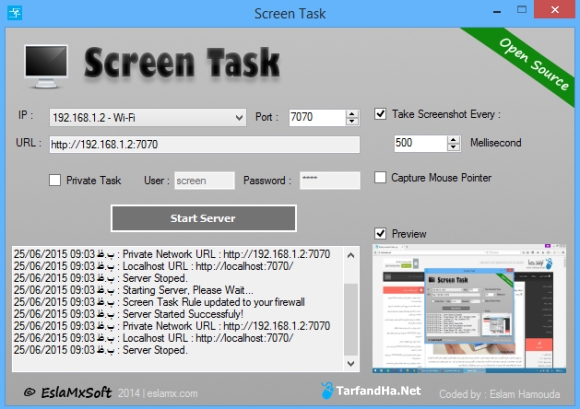
Task: Open the IP address dropdown
Action: (148, 118)
